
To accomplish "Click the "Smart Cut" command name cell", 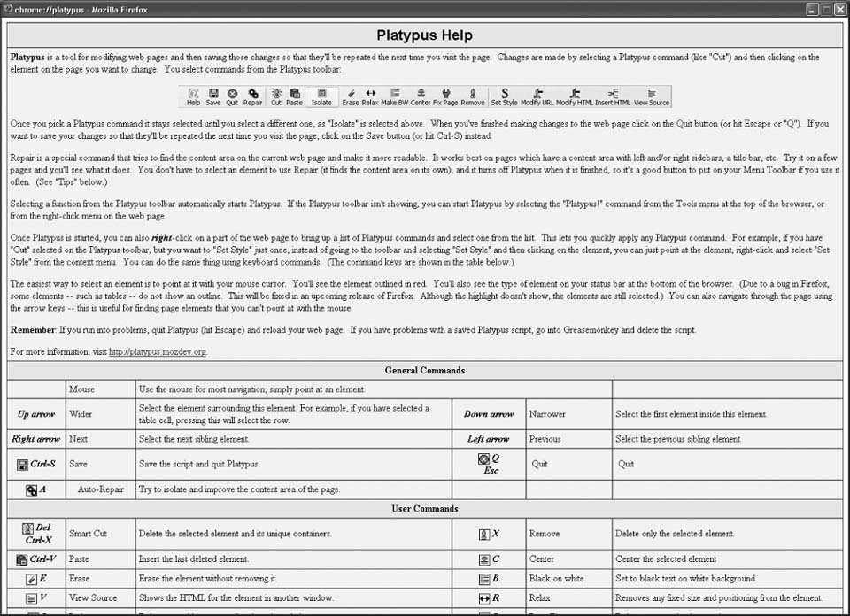I will [x=100, y=534].
